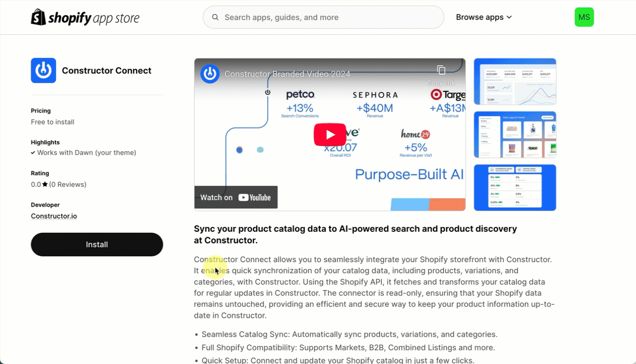Screen dimensions: 636x364
Task: Click the Pricing label
Action: tap(41, 111)
